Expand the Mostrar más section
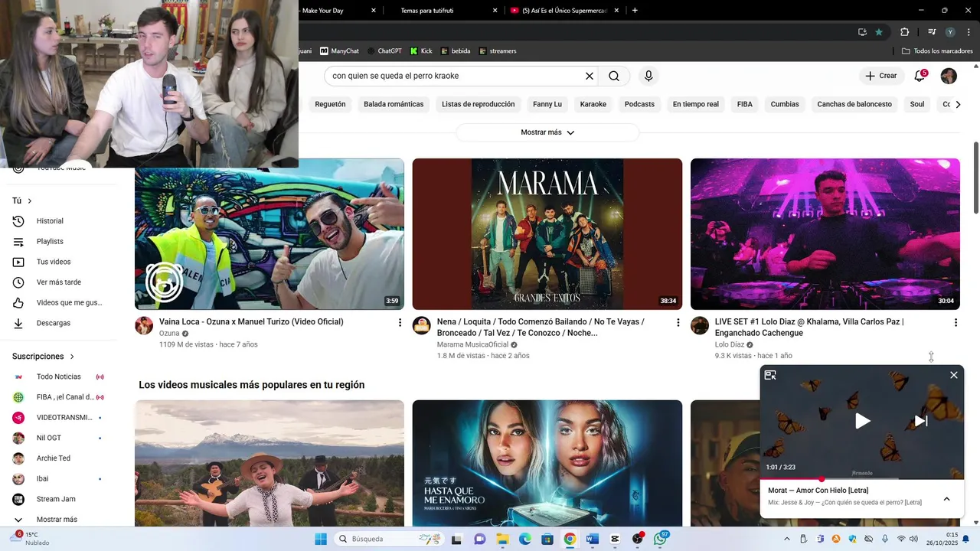Image resolution: width=980 pixels, height=551 pixels. [x=547, y=132]
